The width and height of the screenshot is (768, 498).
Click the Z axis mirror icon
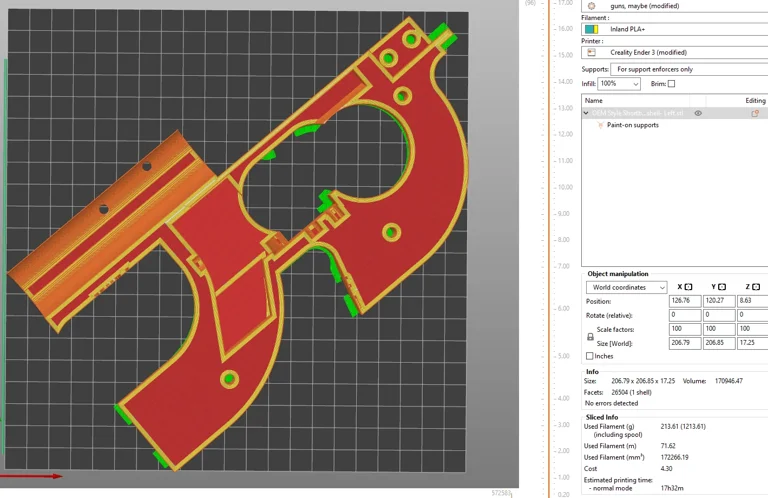[754, 287]
